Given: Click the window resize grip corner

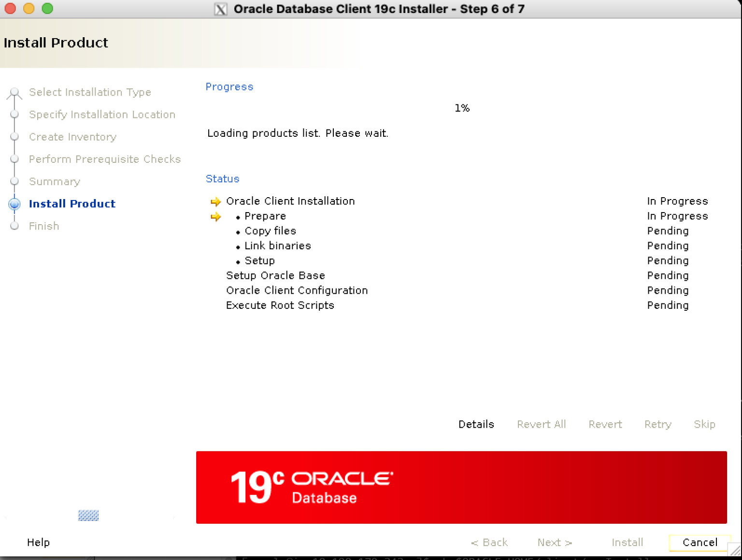Looking at the screenshot, I should pos(735,550).
